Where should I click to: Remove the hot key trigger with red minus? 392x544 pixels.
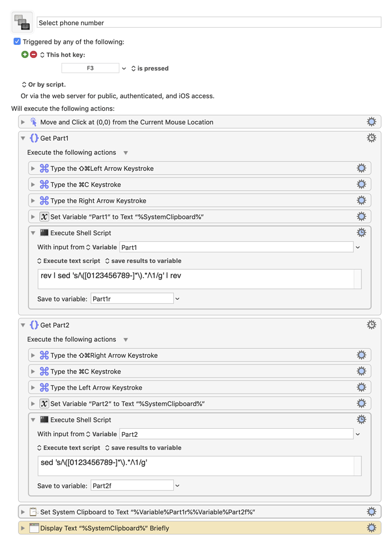click(x=34, y=55)
